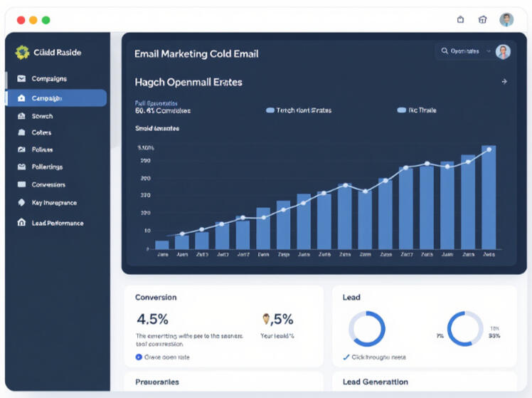Image resolution: width=532 pixels, height=398 pixels.
Task: Click the Lead Performance house icon
Action: 21,223
